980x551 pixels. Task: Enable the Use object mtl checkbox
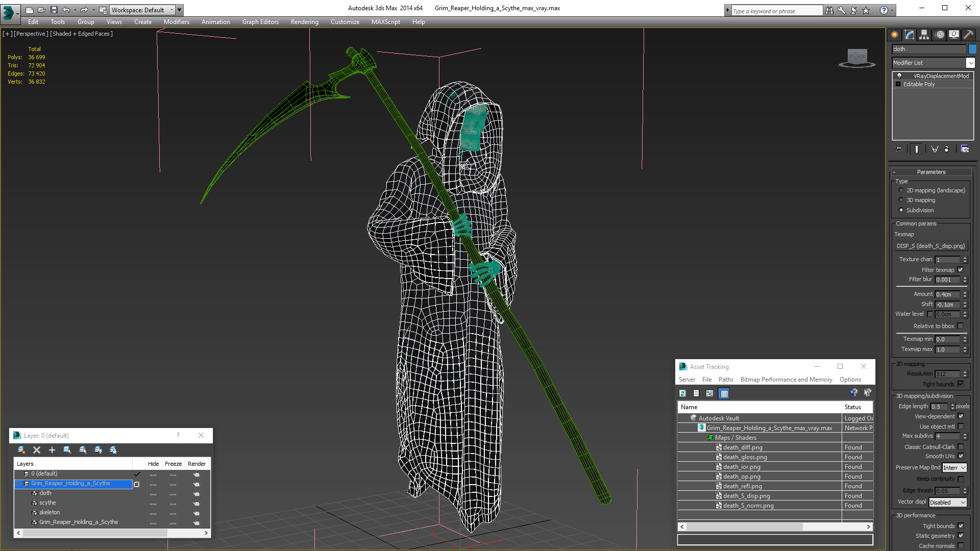coord(961,427)
